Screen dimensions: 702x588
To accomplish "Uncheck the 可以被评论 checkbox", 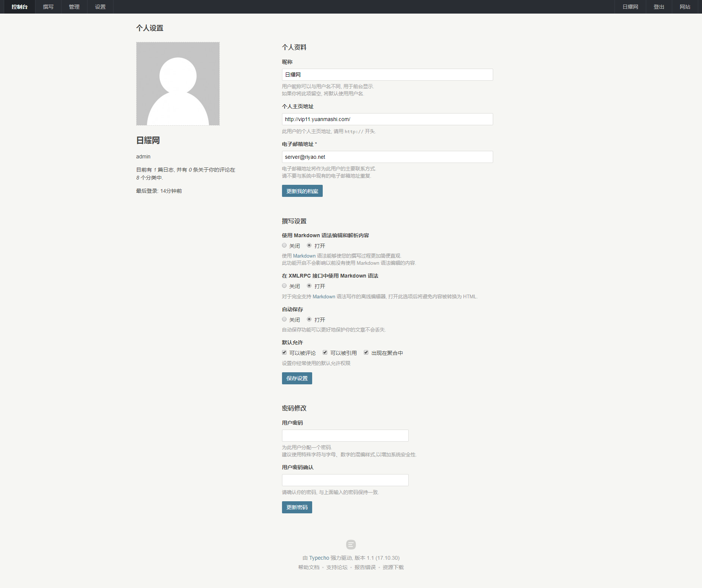I will (284, 353).
